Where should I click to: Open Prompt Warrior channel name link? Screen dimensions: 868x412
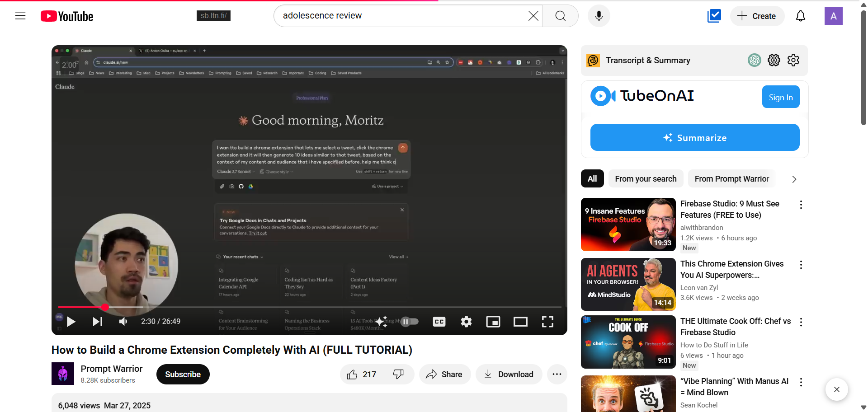(112, 369)
